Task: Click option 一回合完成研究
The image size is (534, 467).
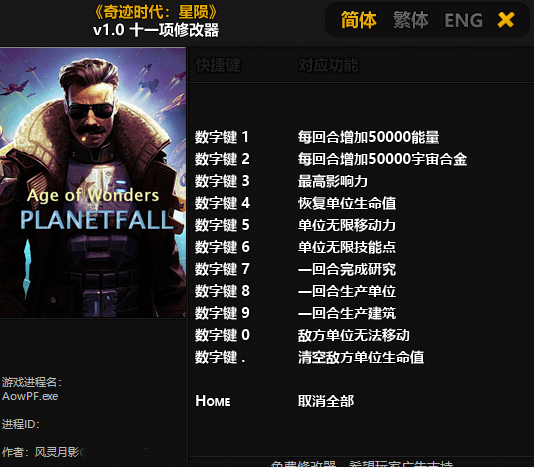Action: (347, 269)
